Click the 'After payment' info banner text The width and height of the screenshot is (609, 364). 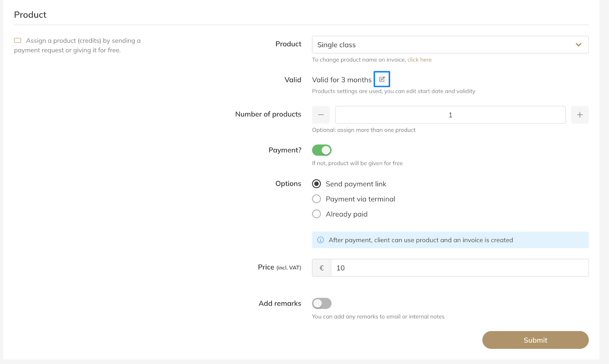pos(421,240)
